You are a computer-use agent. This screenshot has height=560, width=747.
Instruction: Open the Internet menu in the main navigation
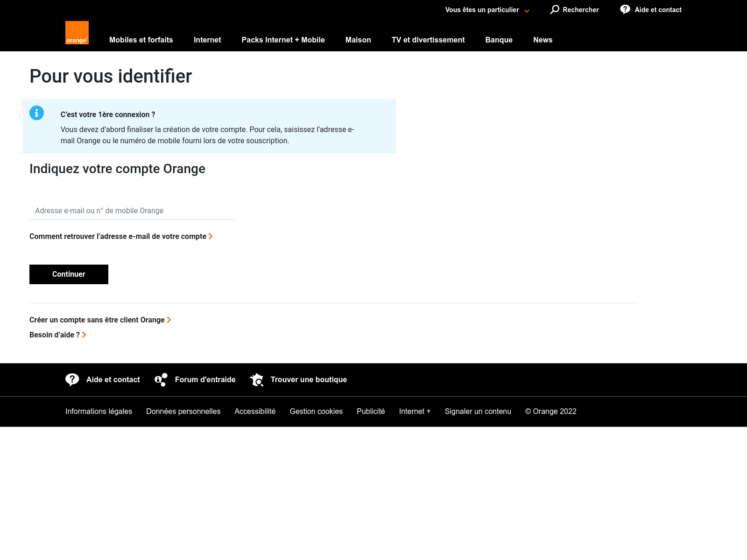207,40
